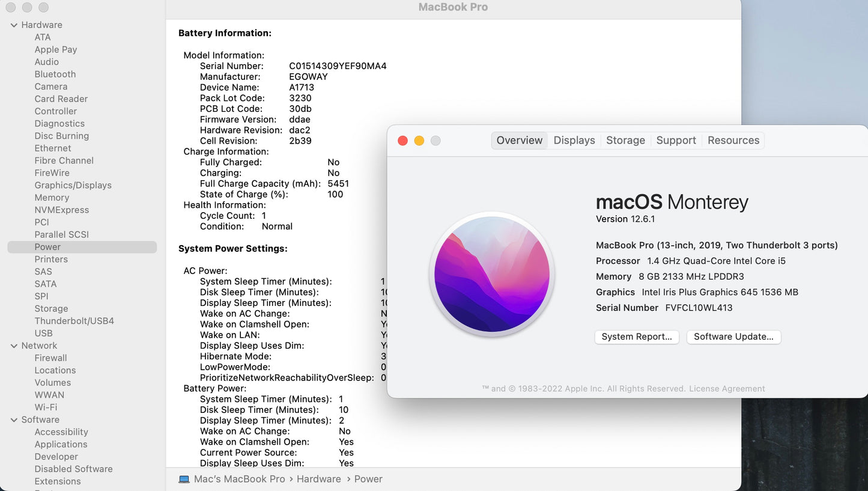Click Hardware in the bottom path bar

pyautogui.click(x=318, y=479)
